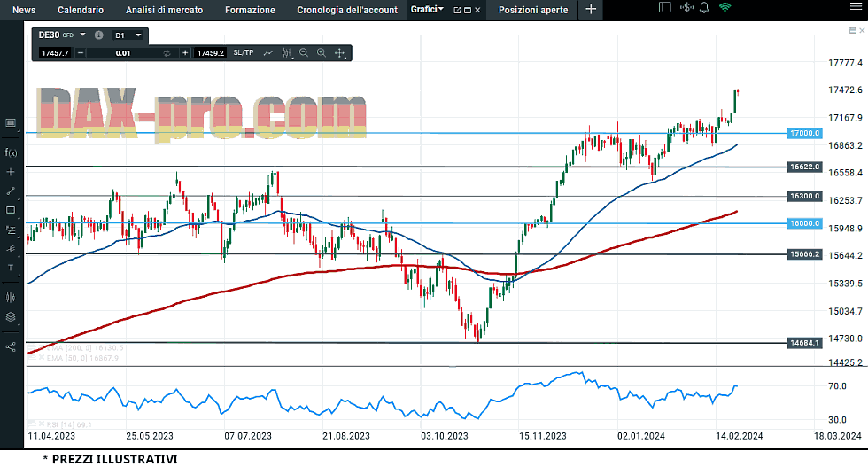Remove the EMA 50 indicator X
868x467 pixels.
point(42,358)
